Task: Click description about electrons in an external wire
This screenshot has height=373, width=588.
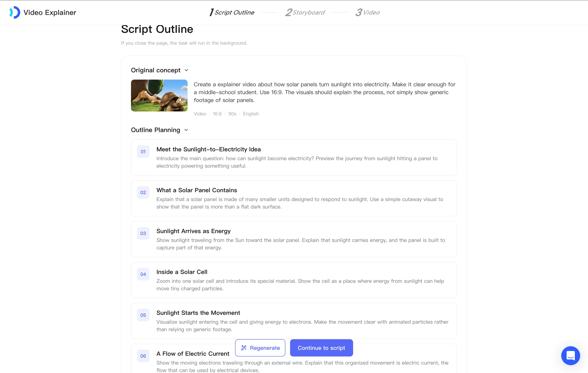Action: pos(302,366)
